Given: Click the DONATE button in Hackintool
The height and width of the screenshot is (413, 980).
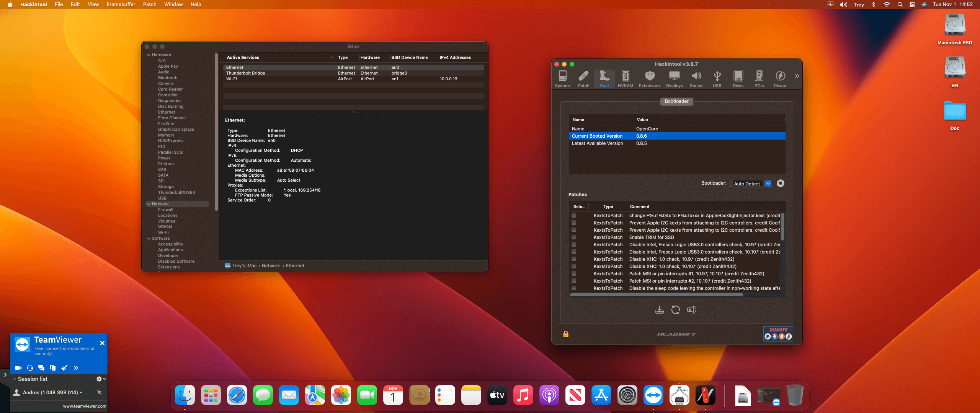Looking at the screenshot, I should tap(778, 333).
